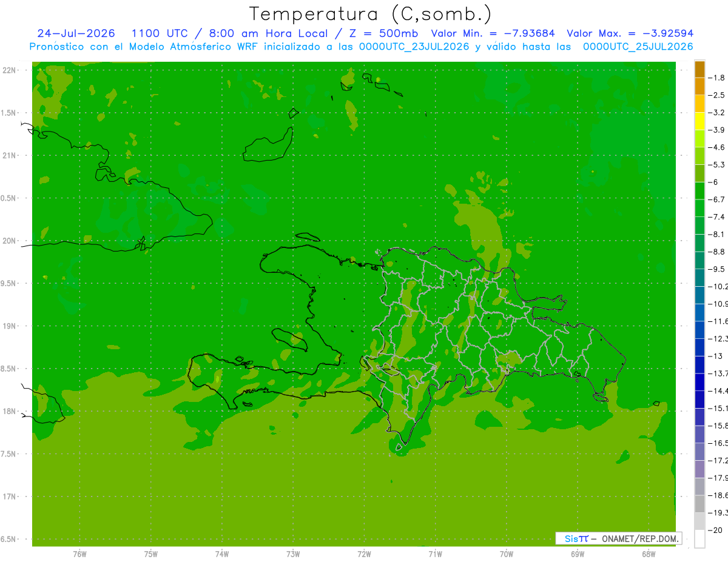
Task: Click the '0000UTC_25JUL2026' valid-until timestamp
Action: coord(638,47)
